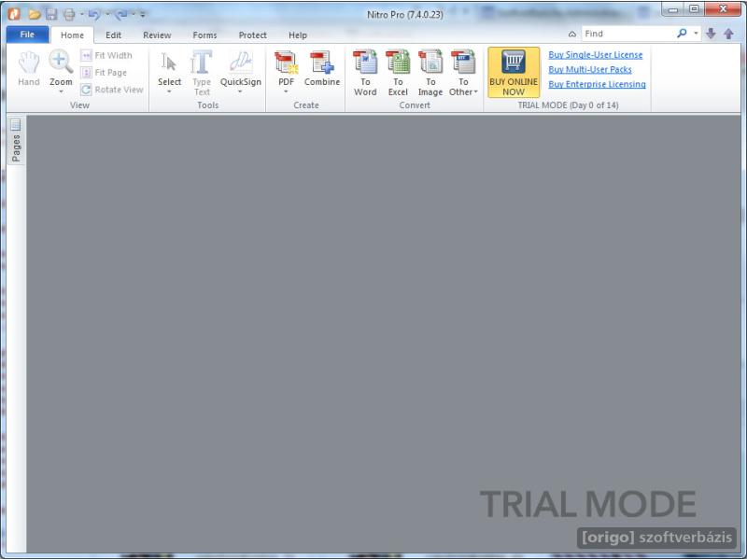The height and width of the screenshot is (560, 747).
Task: Choose the Select tool
Action: click(x=169, y=67)
